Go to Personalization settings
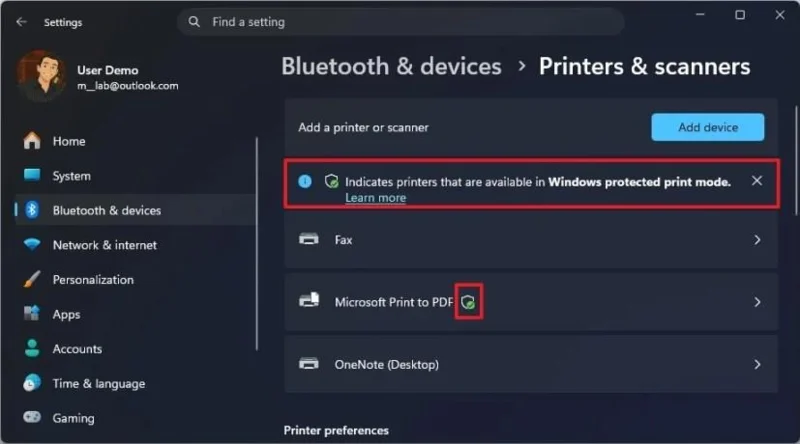The width and height of the screenshot is (800, 444). point(135,280)
